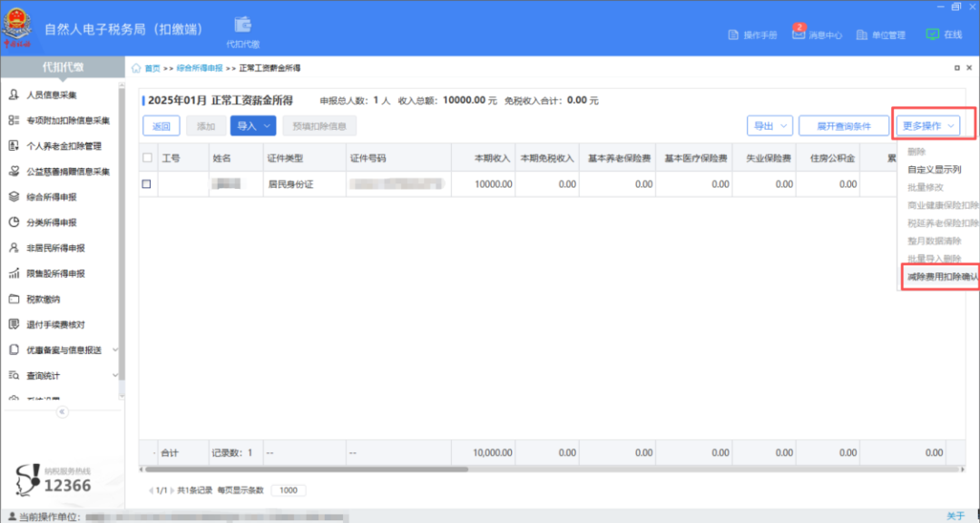Click the 展开查询条件 button
980x523 pixels.
tap(843, 126)
